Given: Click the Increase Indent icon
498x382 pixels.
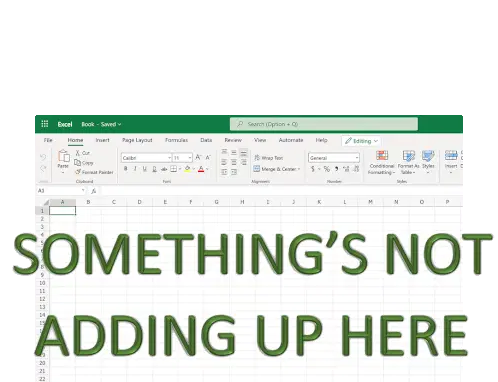Looking at the screenshot, I should click(x=234, y=172).
